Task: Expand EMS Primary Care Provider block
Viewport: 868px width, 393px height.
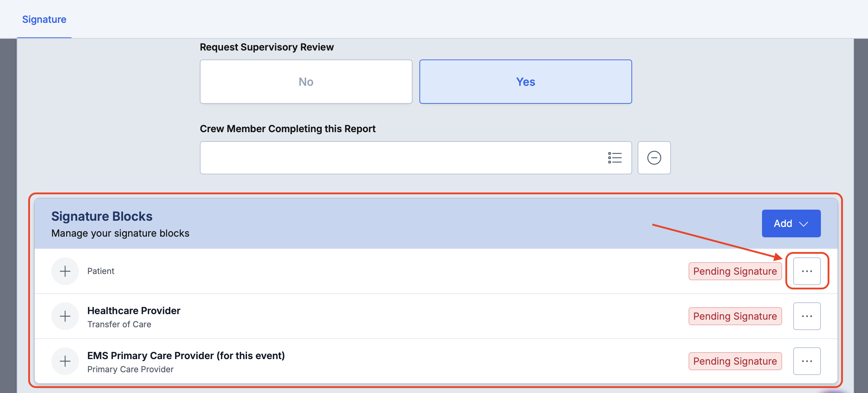Action: [65, 361]
